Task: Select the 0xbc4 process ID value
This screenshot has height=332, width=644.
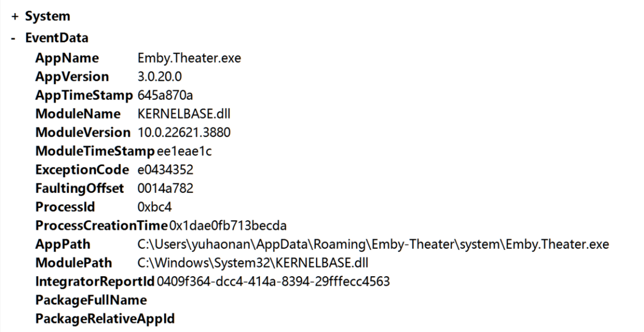Action: tap(154, 207)
